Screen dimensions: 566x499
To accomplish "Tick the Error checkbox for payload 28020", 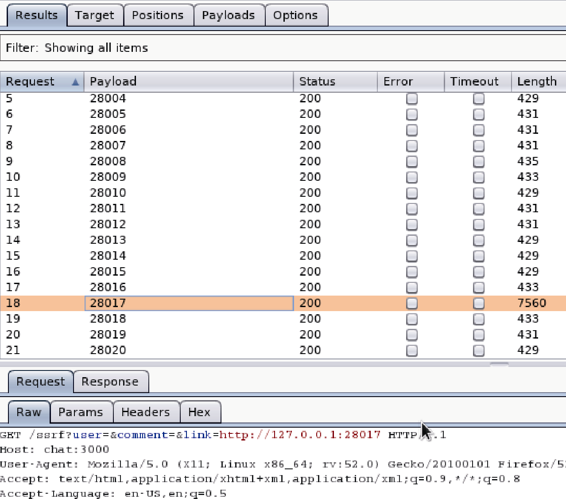I will tap(412, 351).
